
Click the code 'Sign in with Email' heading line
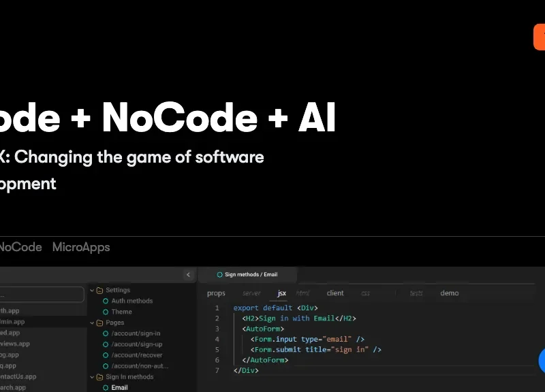[x=299, y=318]
